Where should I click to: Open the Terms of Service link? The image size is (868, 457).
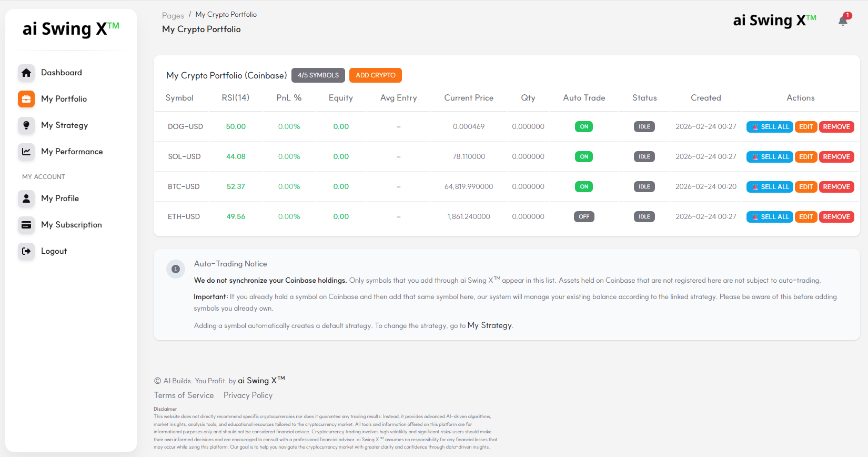[184, 395]
